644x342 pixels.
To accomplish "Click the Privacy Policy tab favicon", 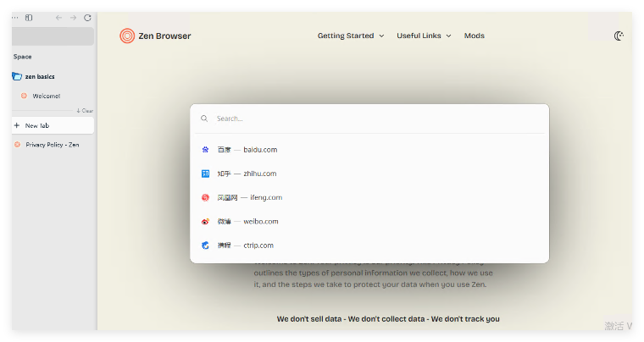I will tap(17, 145).
